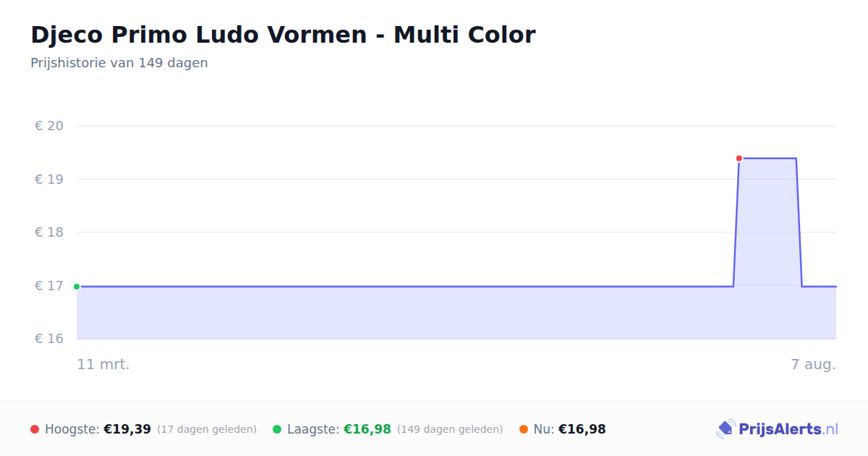868x456 pixels.
Task: Select the orange Nu legend dot
Action: 524,429
